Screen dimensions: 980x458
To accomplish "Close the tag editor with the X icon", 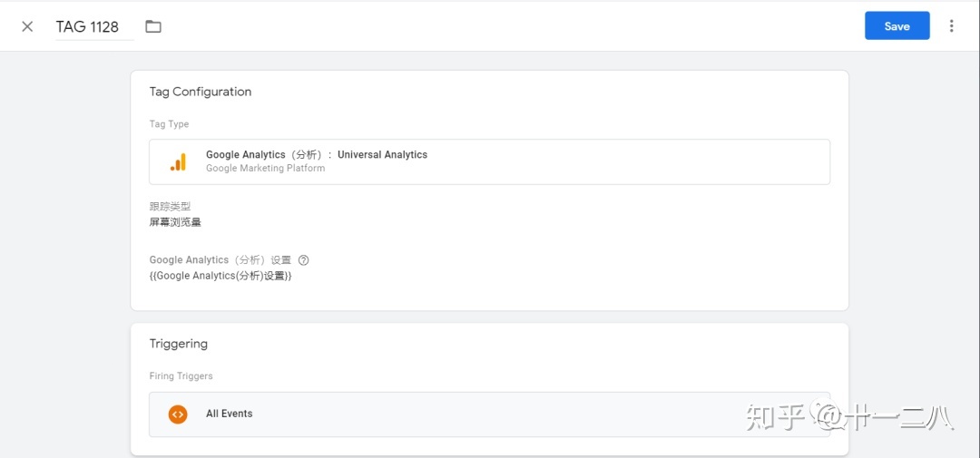I will pos(27,26).
